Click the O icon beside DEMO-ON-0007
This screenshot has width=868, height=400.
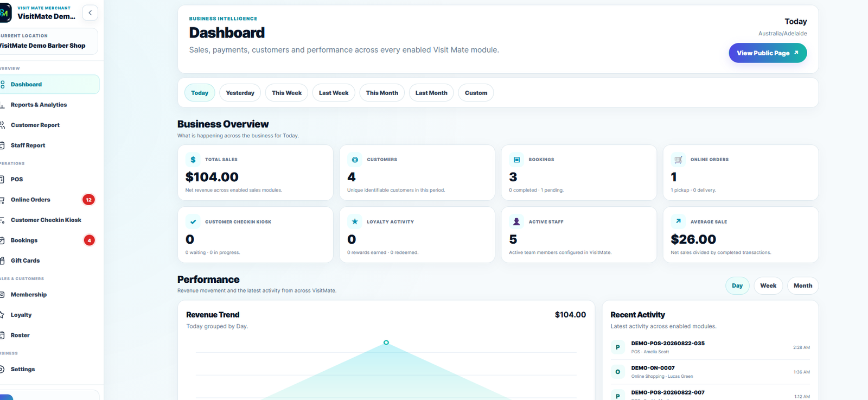point(617,372)
